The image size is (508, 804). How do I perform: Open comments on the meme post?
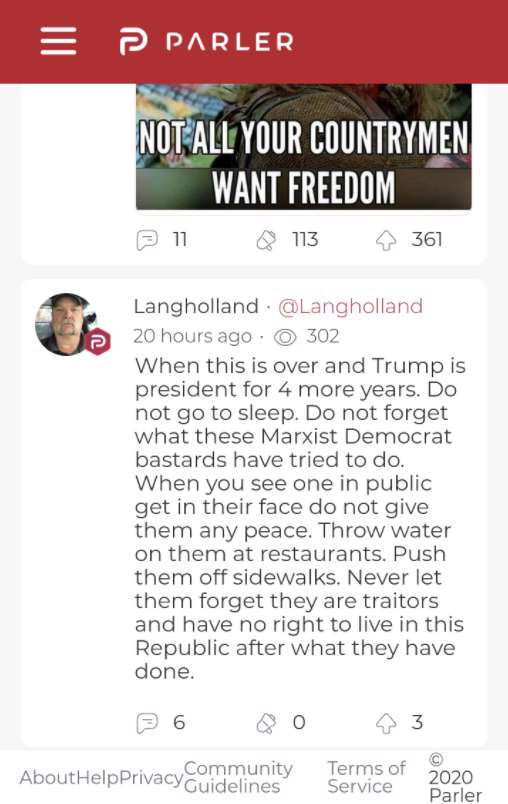[x=147, y=239]
